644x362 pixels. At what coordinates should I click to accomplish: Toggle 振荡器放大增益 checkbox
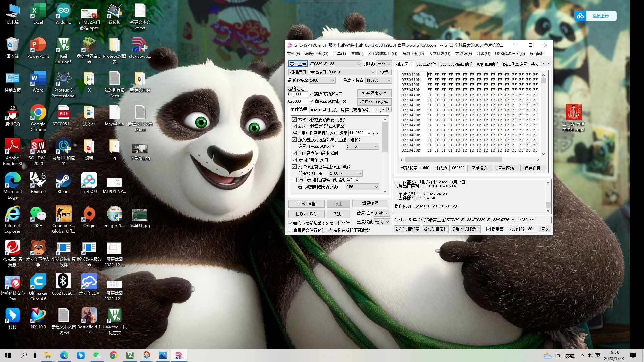294,140
